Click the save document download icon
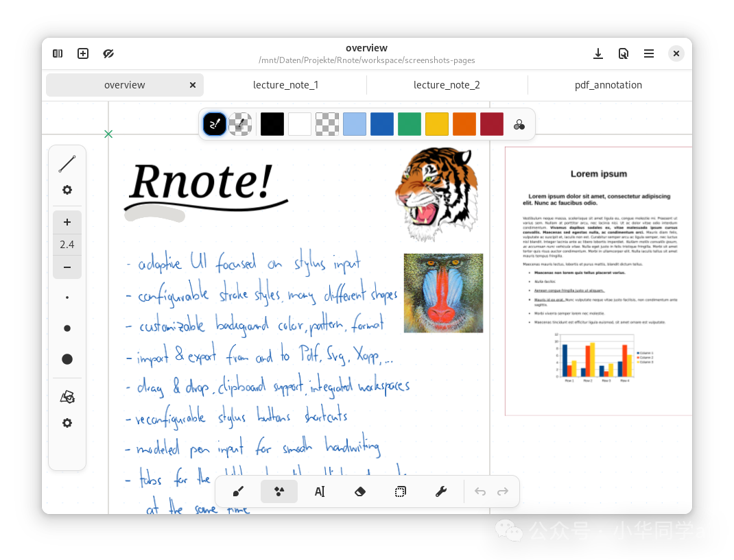734x560 pixels. tap(597, 53)
